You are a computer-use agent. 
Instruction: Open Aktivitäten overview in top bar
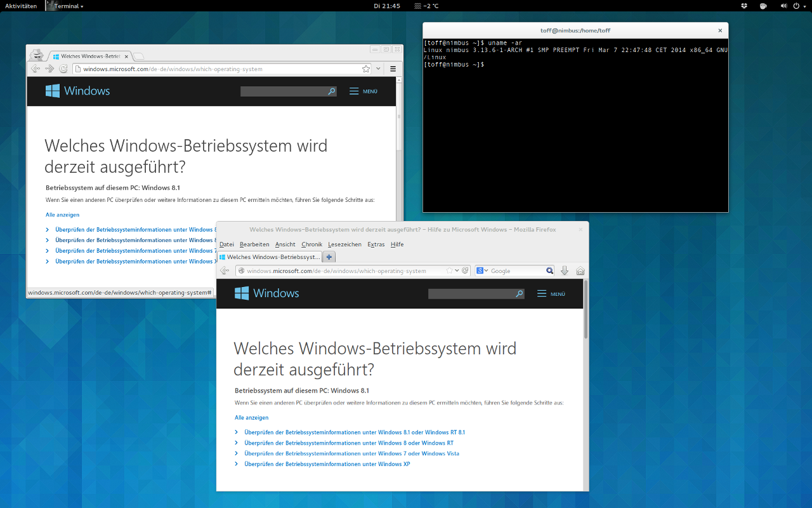pos(21,6)
